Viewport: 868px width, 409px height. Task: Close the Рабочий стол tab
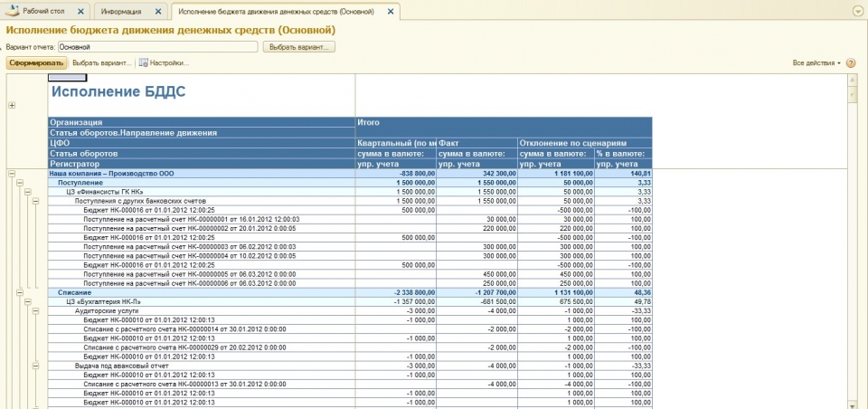[80, 11]
